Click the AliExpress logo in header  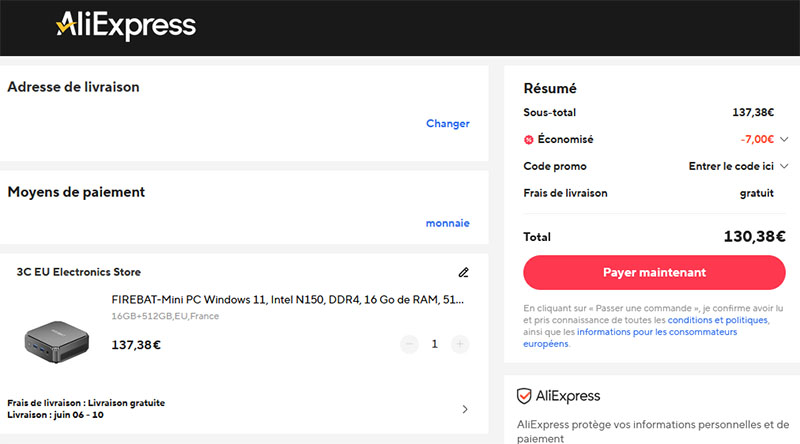coord(126,26)
